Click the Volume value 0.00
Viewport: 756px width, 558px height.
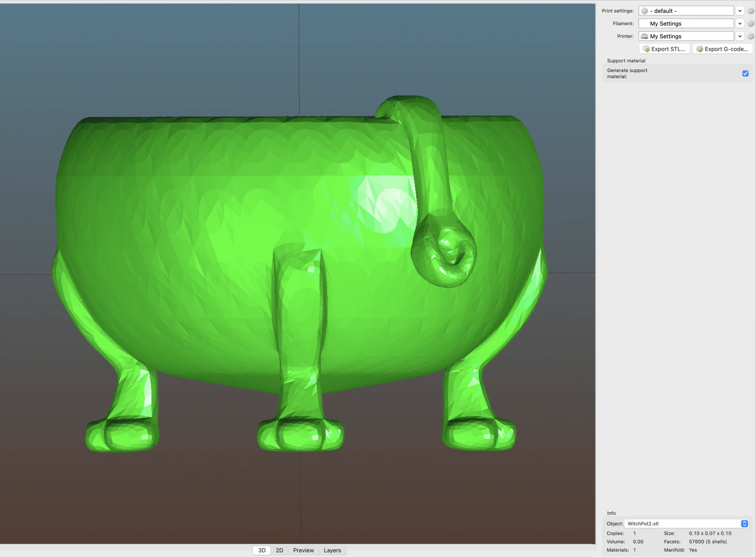coord(638,542)
